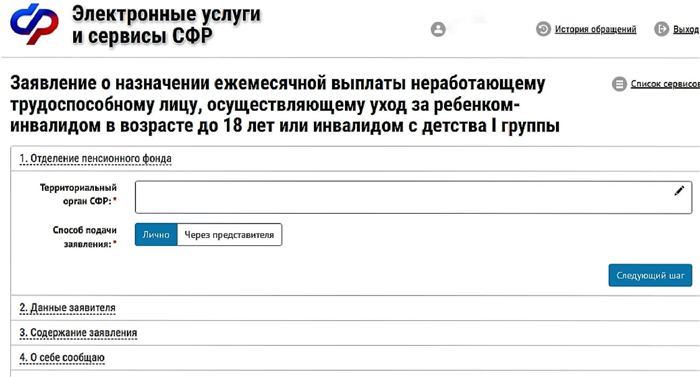Select the Лично submission option
The width and height of the screenshot is (700, 377).
[x=156, y=235]
